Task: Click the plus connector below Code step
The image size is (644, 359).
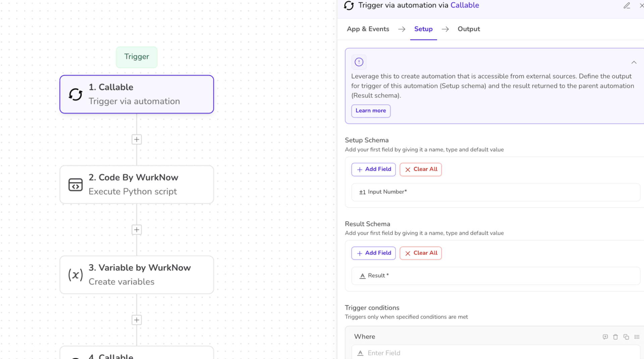Action: [137, 230]
